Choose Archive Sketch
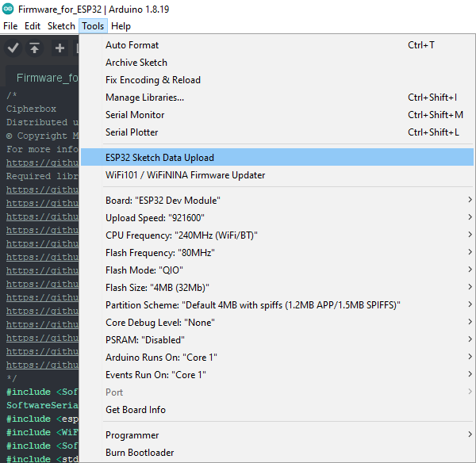This screenshot has height=463, width=476. [x=277, y=63]
